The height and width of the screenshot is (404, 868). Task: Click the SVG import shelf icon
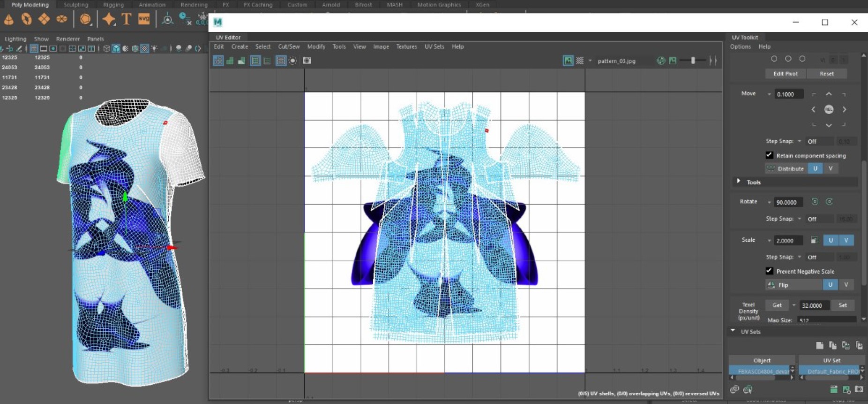[x=144, y=19]
